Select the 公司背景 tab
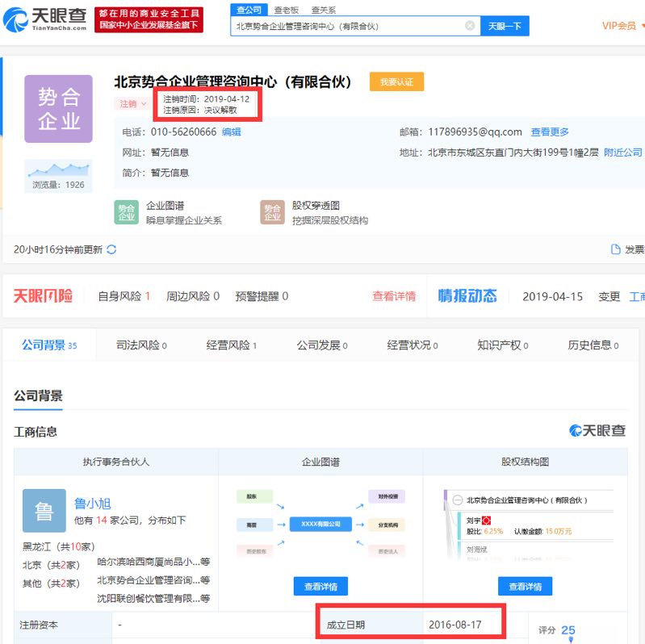The image size is (645, 644). [49, 345]
